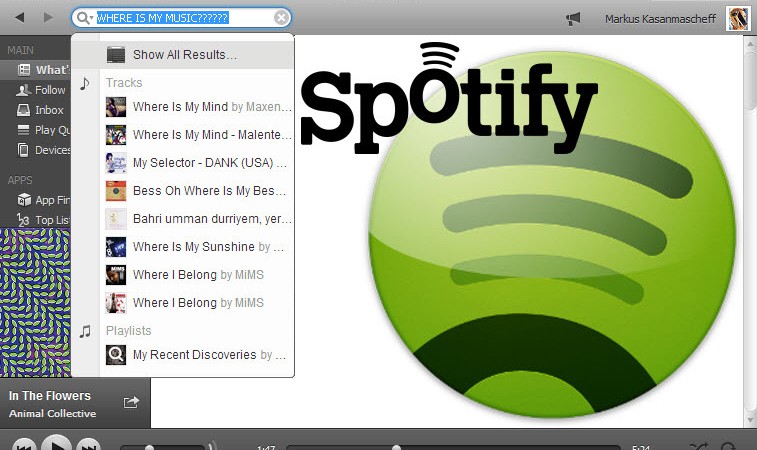Select track My Selector - DANK (USA)

[198, 163]
